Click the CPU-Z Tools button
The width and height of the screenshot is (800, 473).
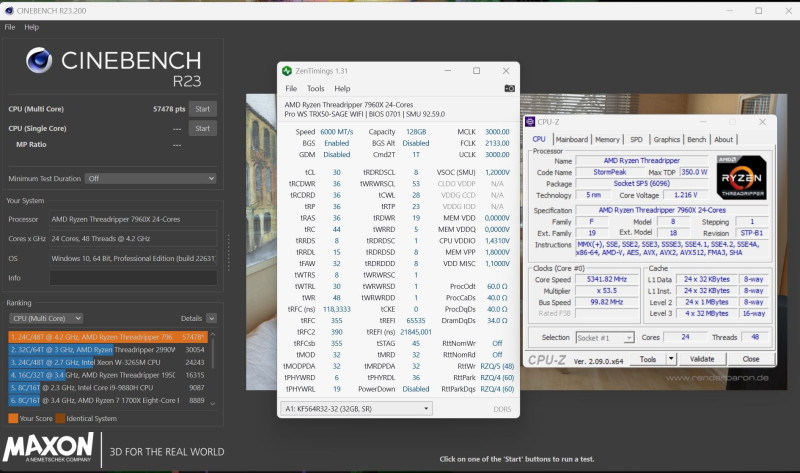click(x=647, y=359)
